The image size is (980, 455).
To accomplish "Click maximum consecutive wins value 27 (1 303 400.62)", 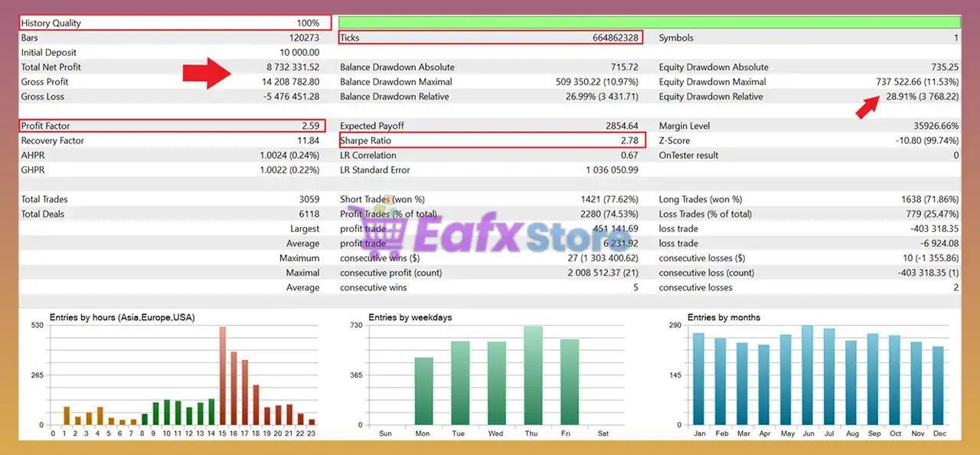I will pos(603,258).
